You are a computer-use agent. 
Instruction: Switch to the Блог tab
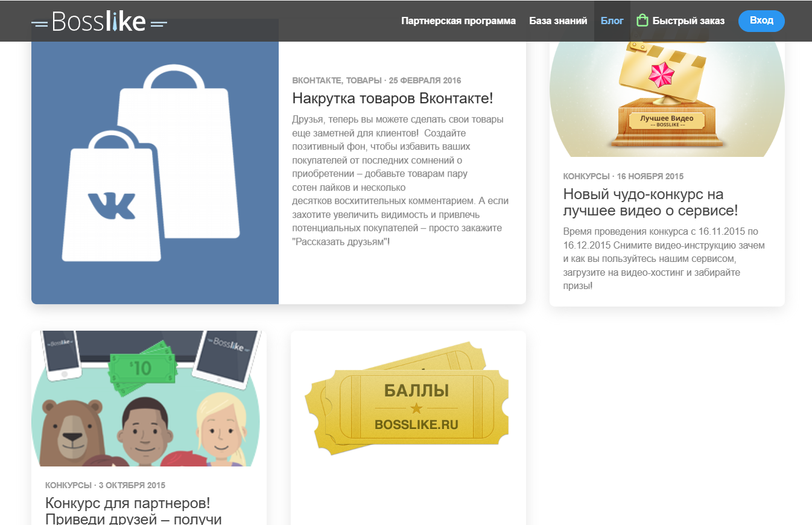click(612, 21)
